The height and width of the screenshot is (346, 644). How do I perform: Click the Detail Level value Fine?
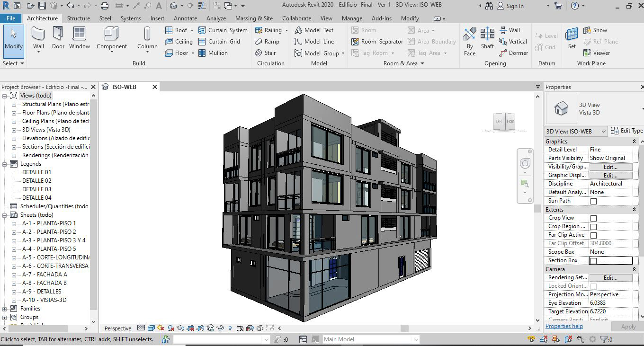point(611,150)
